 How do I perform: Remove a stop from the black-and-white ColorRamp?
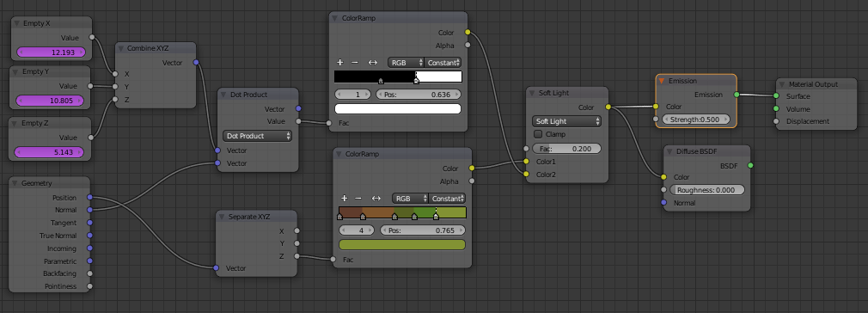coord(355,63)
